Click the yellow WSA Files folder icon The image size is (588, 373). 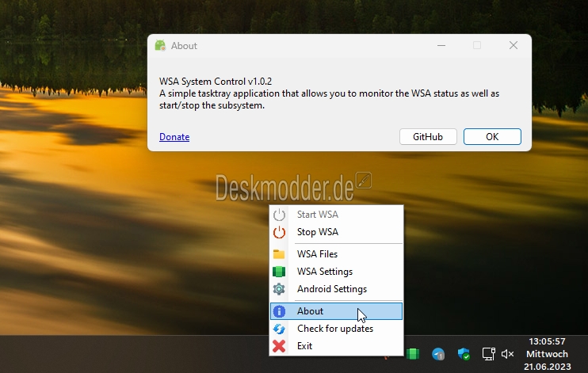(x=279, y=254)
